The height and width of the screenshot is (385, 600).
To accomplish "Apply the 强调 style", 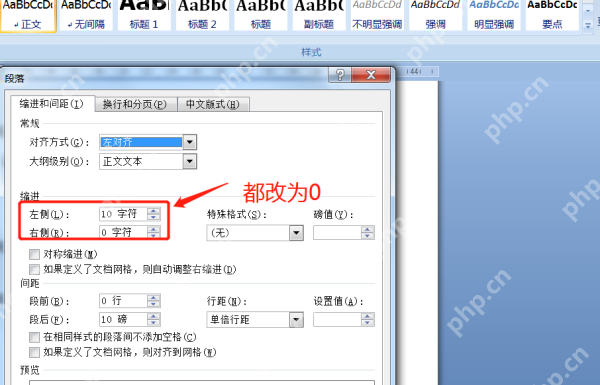I will pyautogui.click(x=435, y=15).
